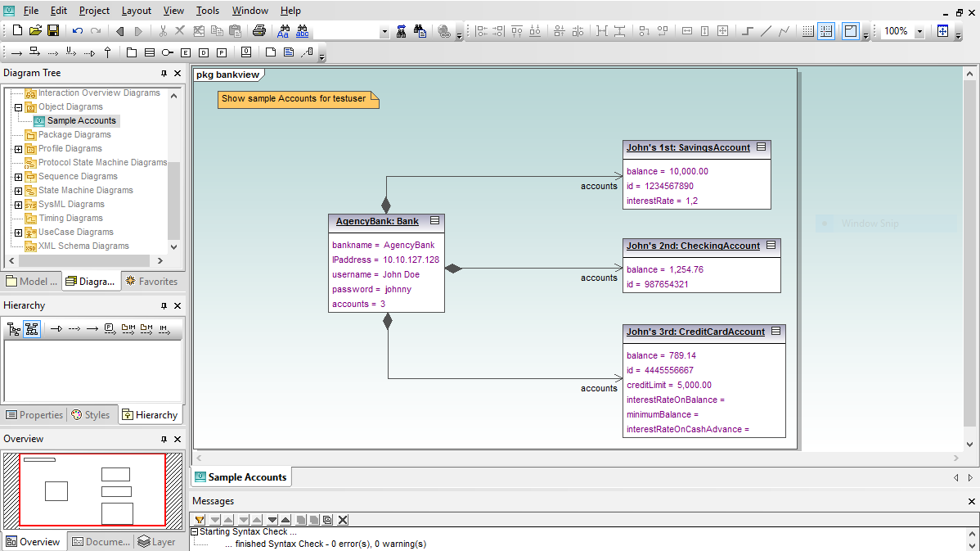Screen dimensions: 980x551
Task: Select the Enumeration (E) tool icon
Action: 186,52
